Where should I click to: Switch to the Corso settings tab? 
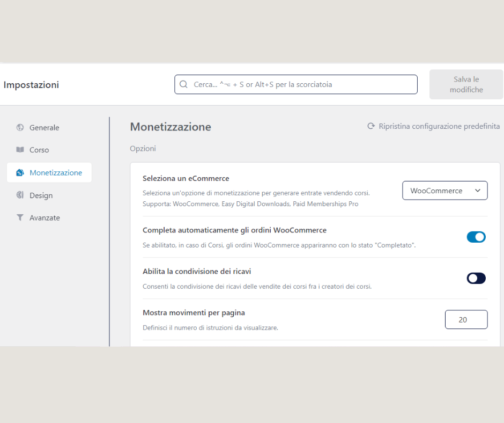point(39,150)
